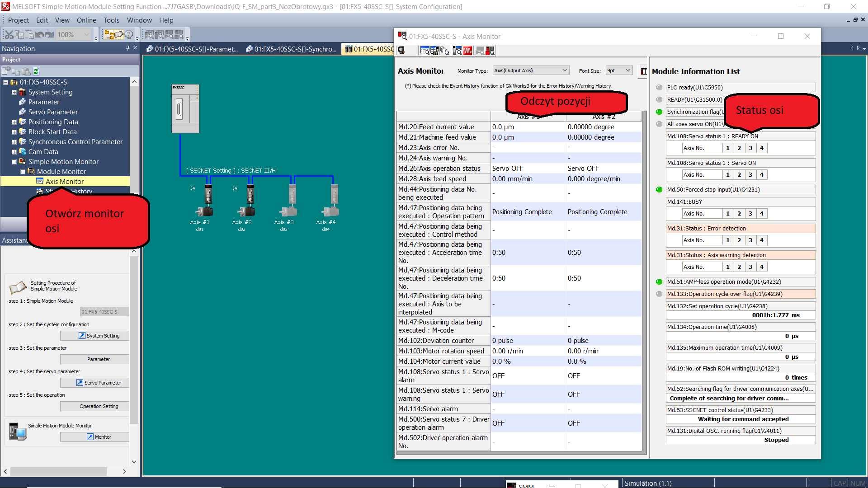The height and width of the screenshot is (488, 868).
Task: Click the red block magnifier icon
Action: click(490, 51)
